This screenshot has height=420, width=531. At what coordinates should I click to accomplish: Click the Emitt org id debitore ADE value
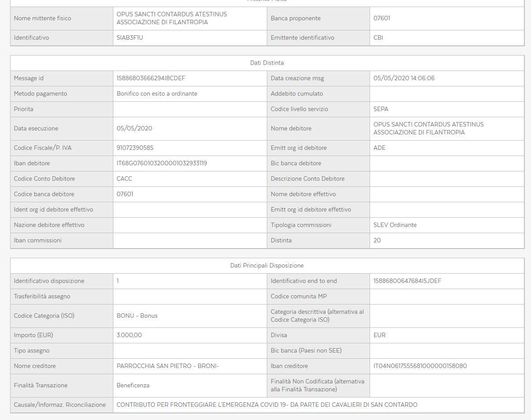pyautogui.click(x=379, y=148)
